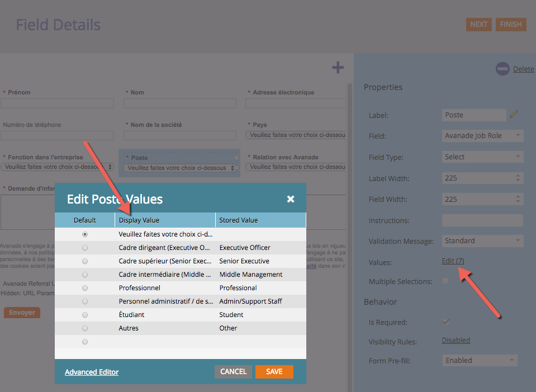Open the Field Type dropdown
Image resolution: width=536 pixels, height=392 pixels.
482,157
